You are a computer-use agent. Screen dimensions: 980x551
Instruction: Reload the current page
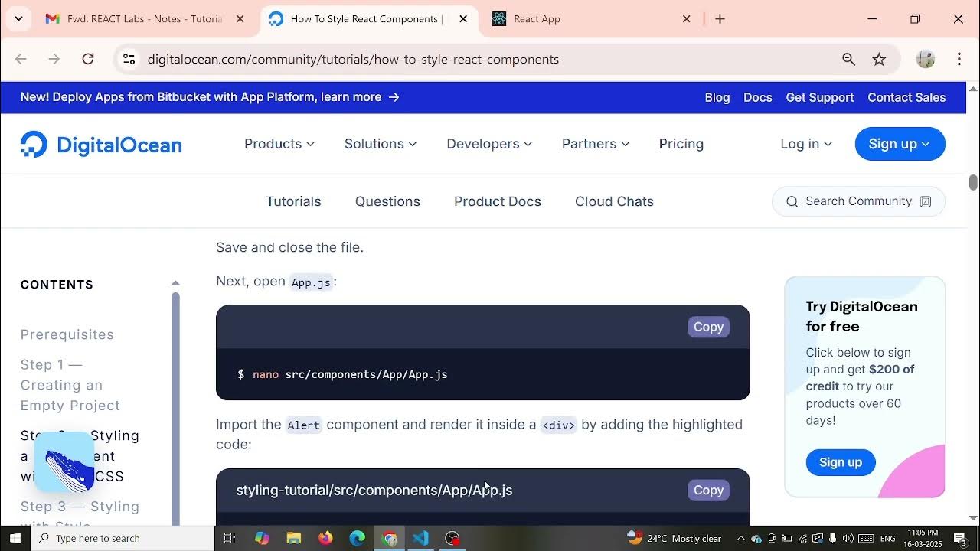pyautogui.click(x=88, y=59)
